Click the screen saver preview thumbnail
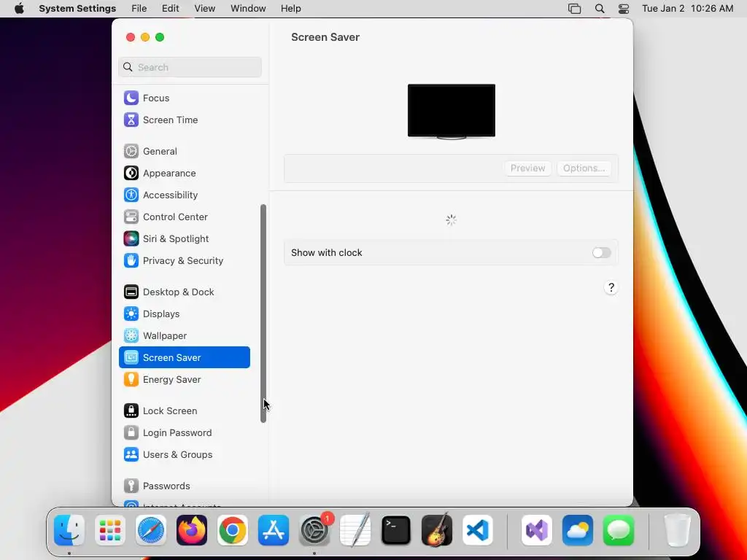747x560 pixels. tap(451, 111)
